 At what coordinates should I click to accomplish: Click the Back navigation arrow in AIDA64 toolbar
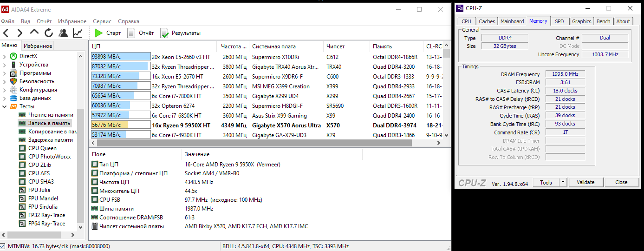click(6, 33)
